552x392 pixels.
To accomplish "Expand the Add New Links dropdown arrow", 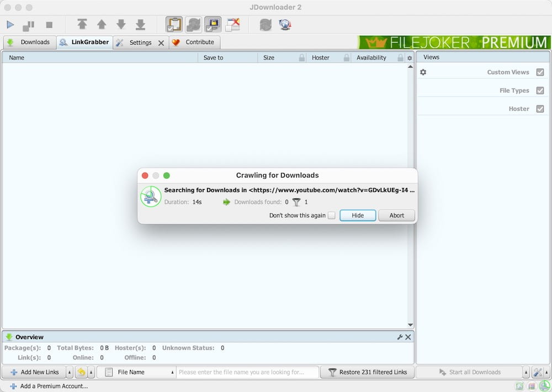I will coord(70,372).
